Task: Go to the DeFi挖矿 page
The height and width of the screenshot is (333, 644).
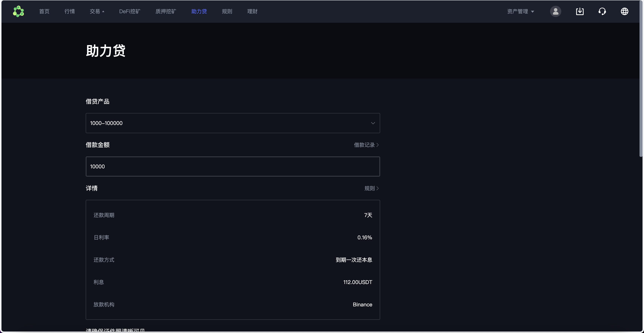Action: [130, 11]
